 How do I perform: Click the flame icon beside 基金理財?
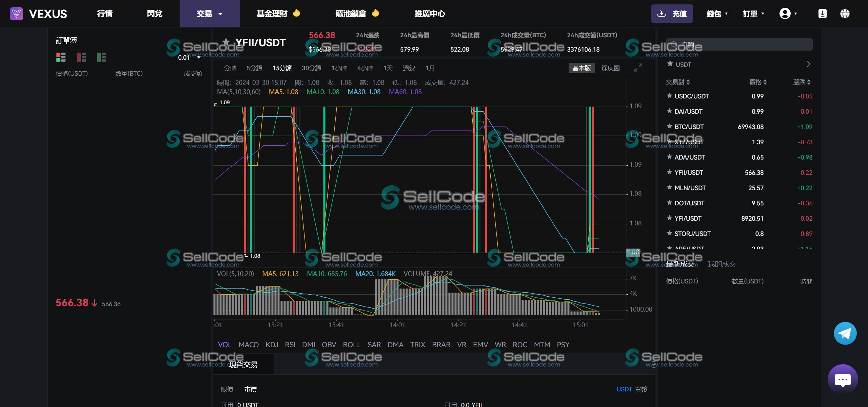[296, 13]
